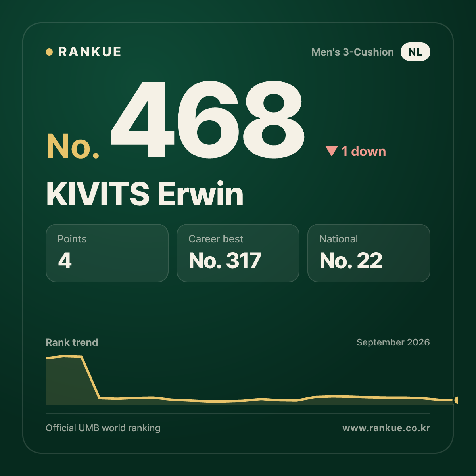The width and height of the screenshot is (476, 476).
Task: Open the www.rankue.co.kr link
Action: click(386, 428)
